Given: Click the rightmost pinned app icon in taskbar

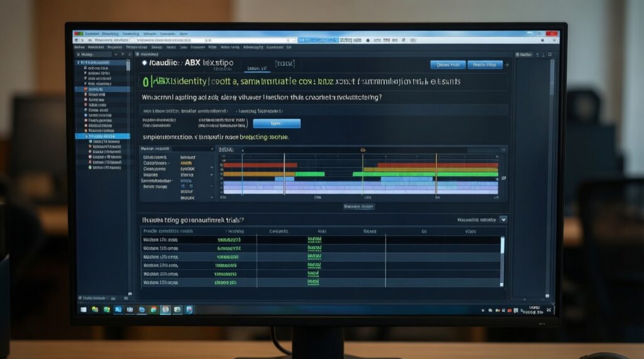Looking at the screenshot, I should click(x=189, y=309).
